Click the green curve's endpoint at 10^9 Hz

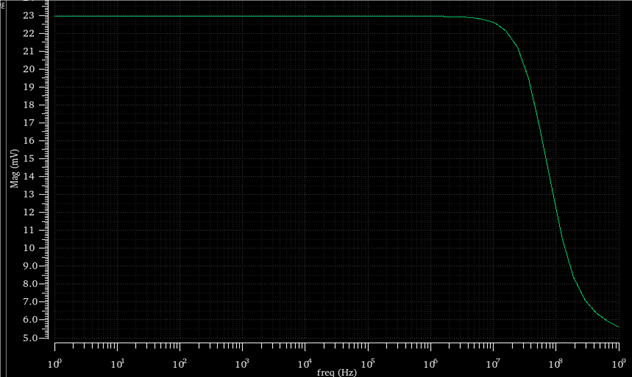[x=618, y=327]
